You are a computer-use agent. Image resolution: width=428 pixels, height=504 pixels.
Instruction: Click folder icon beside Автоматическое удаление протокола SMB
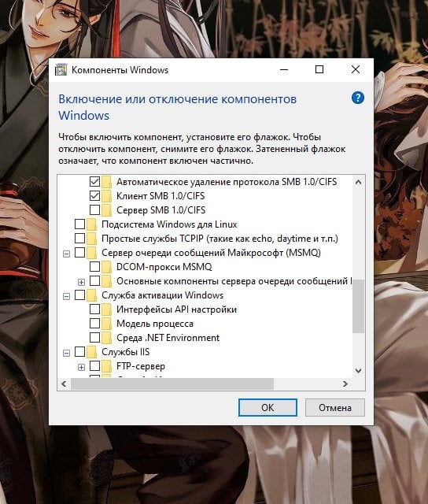coord(106,182)
